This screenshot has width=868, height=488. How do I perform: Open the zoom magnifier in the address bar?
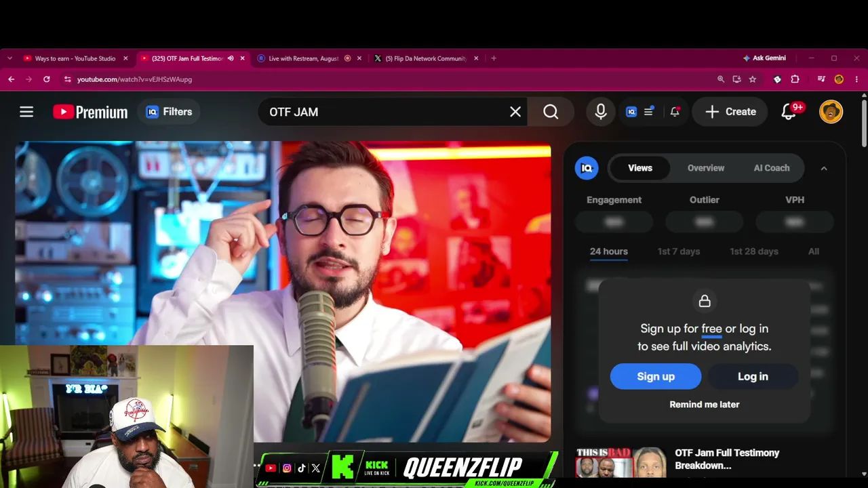point(721,79)
